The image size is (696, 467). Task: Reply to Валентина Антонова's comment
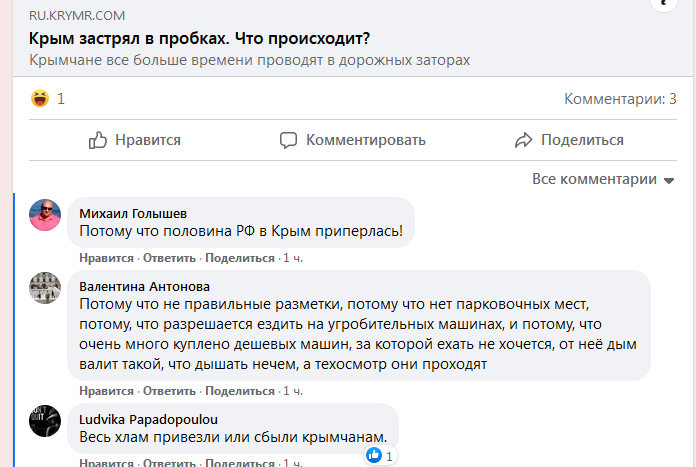pos(169,391)
